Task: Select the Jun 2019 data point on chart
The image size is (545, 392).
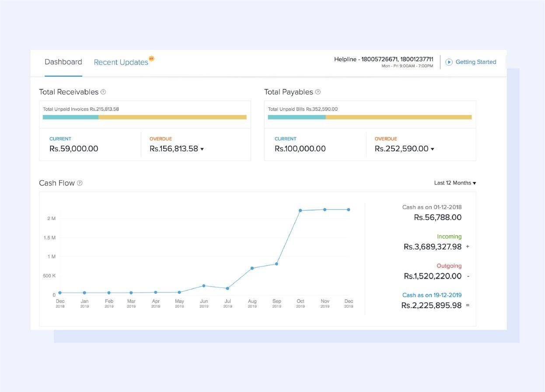Action: (204, 286)
